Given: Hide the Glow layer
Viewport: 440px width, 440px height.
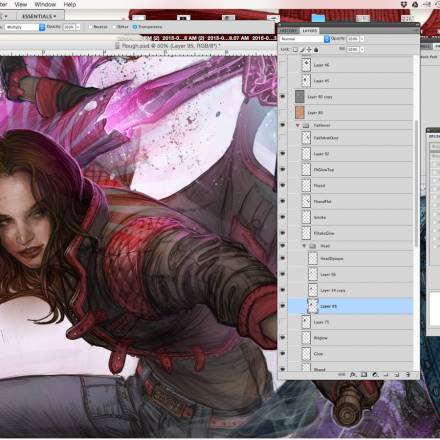Looking at the screenshot, I should tap(283, 354).
